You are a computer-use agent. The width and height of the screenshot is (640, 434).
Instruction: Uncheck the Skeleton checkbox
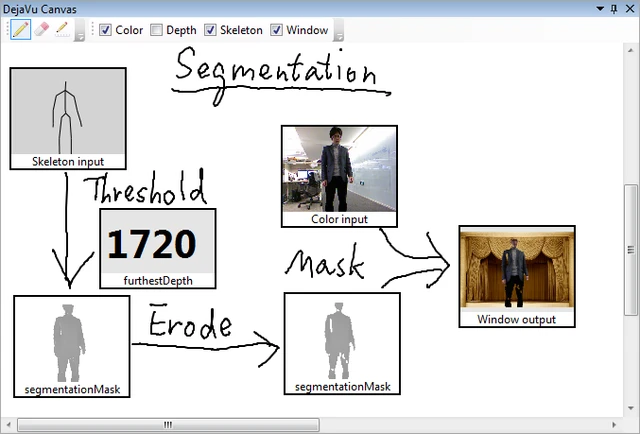coord(210,30)
